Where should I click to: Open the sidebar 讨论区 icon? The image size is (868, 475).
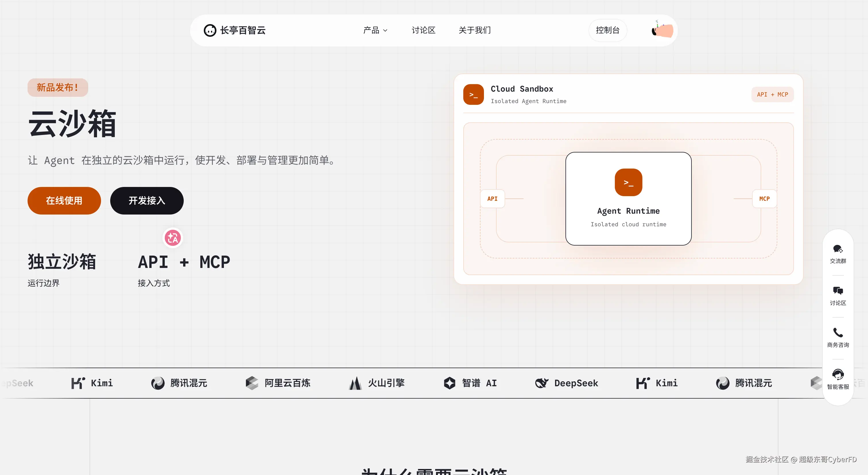pyautogui.click(x=838, y=291)
